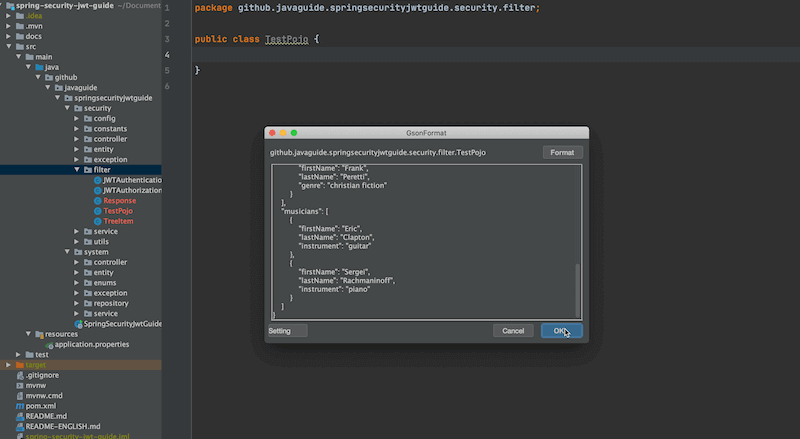
Task: Collapse the system package node
Action: tap(67, 252)
